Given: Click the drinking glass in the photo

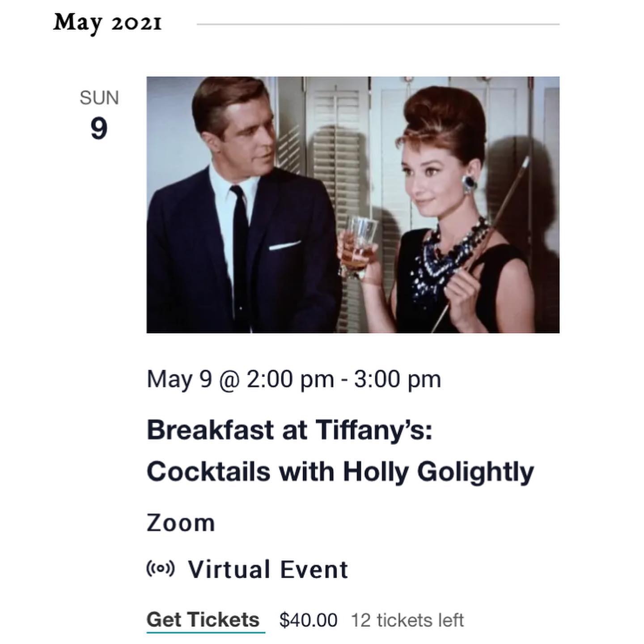Looking at the screenshot, I should [358, 246].
